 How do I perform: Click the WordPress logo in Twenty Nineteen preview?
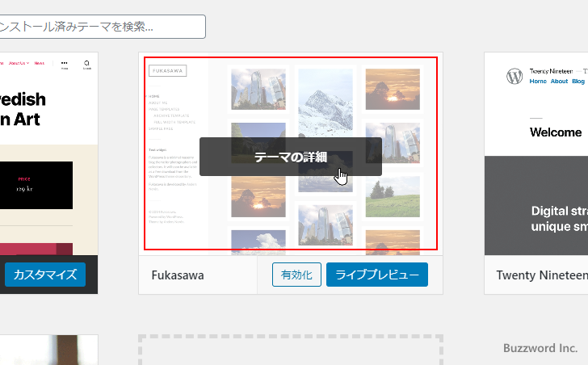pyautogui.click(x=514, y=76)
